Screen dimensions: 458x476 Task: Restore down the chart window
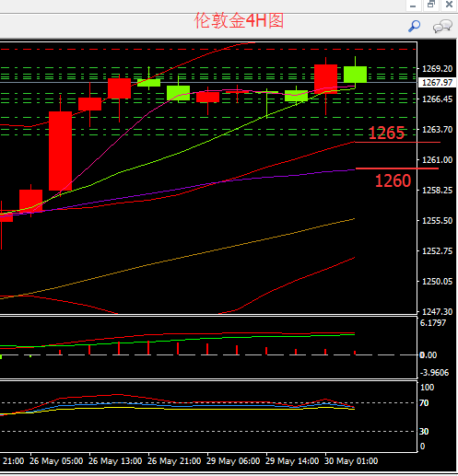coord(431,5)
